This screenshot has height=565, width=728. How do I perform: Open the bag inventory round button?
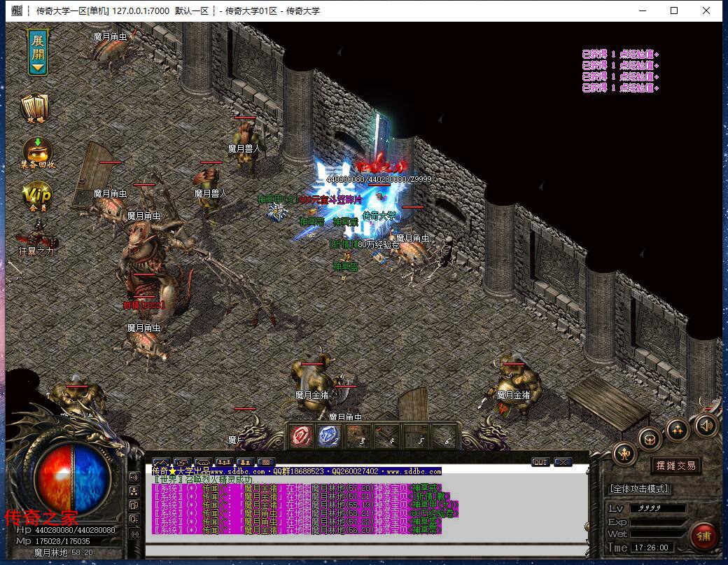650,439
